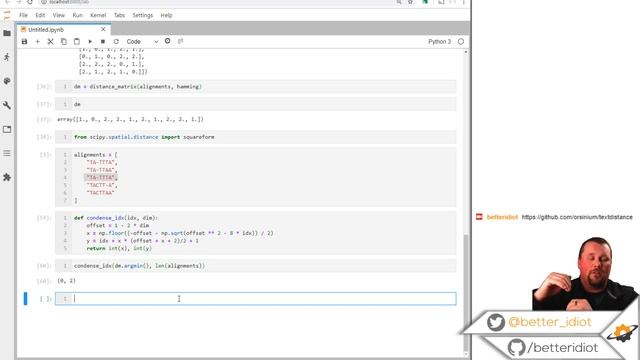Image resolution: width=640 pixels, height=360 pixels.
Task: Click the green browser extension icon
Action: (425, 2)
